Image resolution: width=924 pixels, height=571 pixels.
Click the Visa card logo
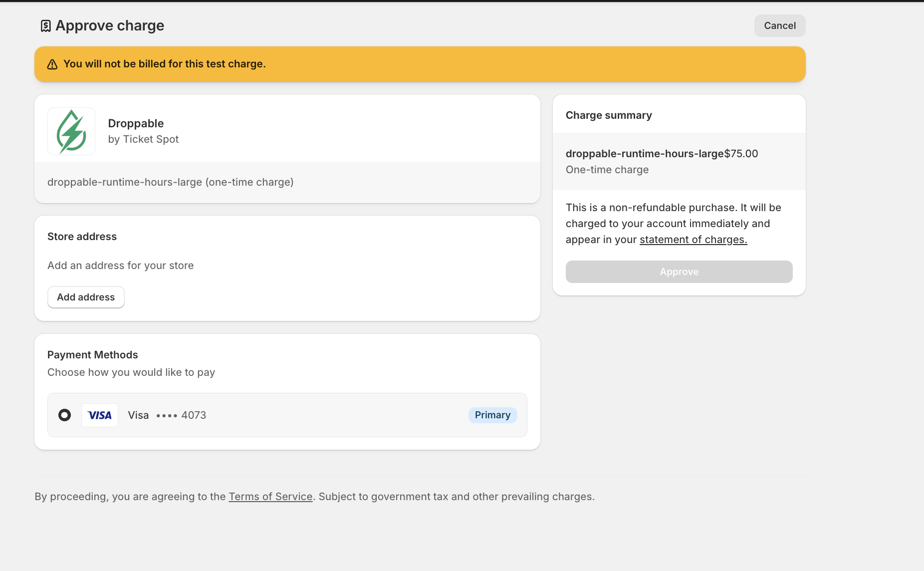click(100, 415)
